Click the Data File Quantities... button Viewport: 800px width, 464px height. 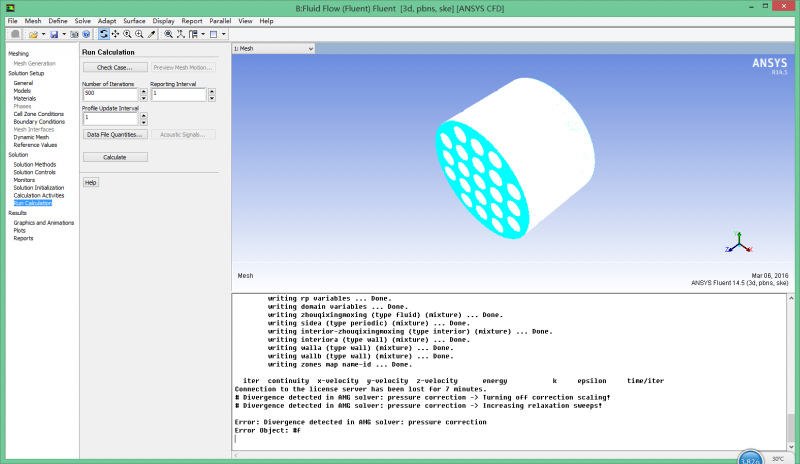click(x=115, y=135)
